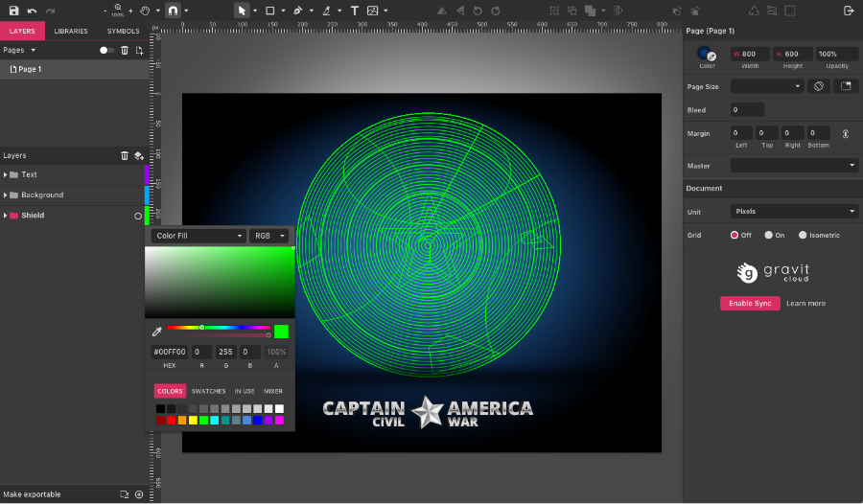Select the Pen tool
This screenshot has width=863, height=504.
click(298, 11)
